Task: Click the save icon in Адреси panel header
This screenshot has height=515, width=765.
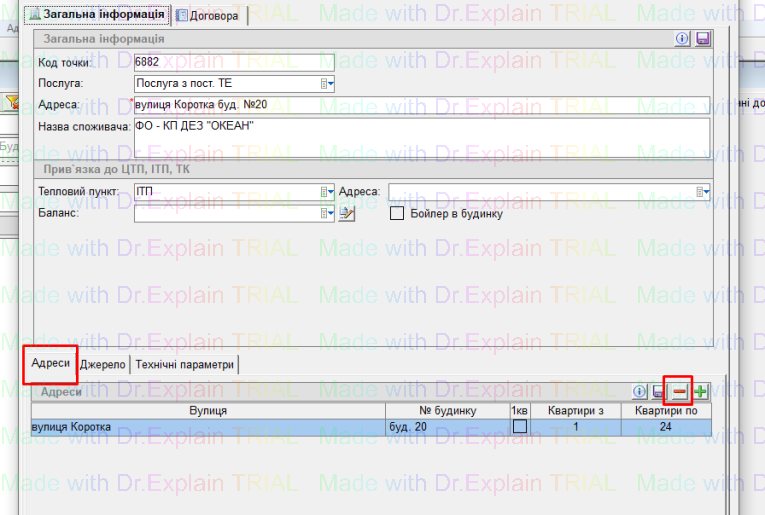Action: coord(659,392)
